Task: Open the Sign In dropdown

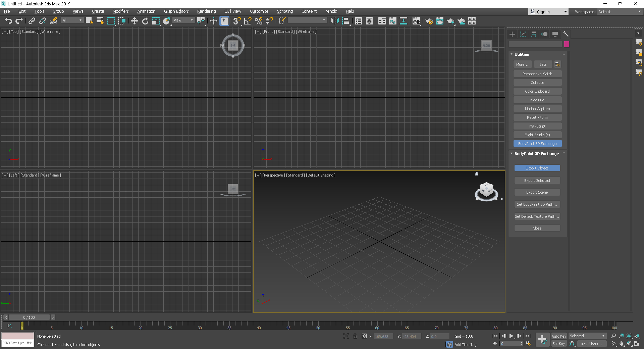Action: [548, 11]
